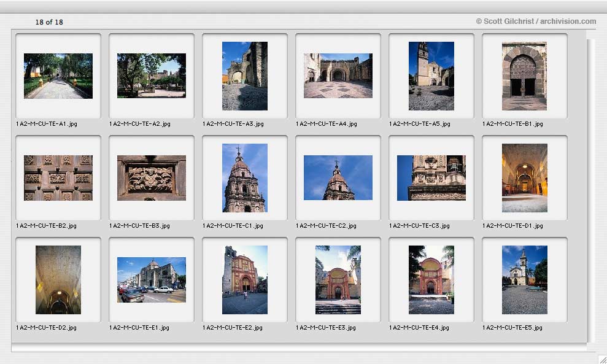Screen dimensions: 607x364
Task: Click filename label 1A2-M-CU-TE-B3.jpg
Action: 139,226
